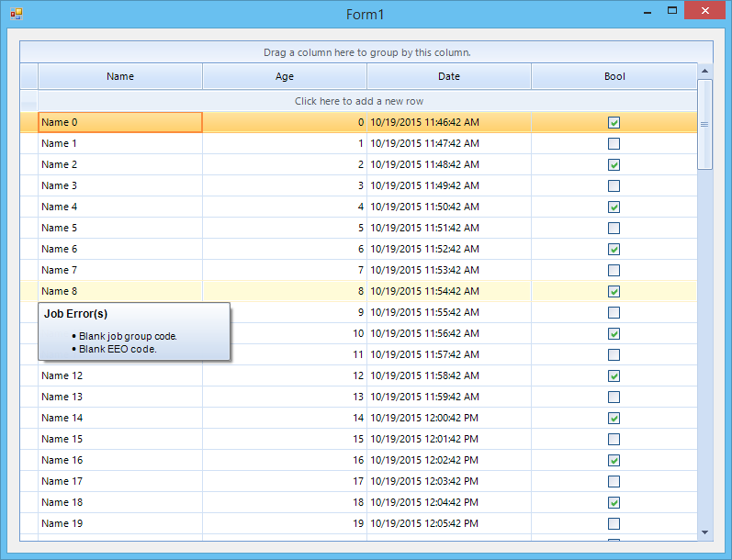The image size is (732, 560).
Task: Minimize the Form1 window
Action: pyautogui.click(x=647, y=11)
